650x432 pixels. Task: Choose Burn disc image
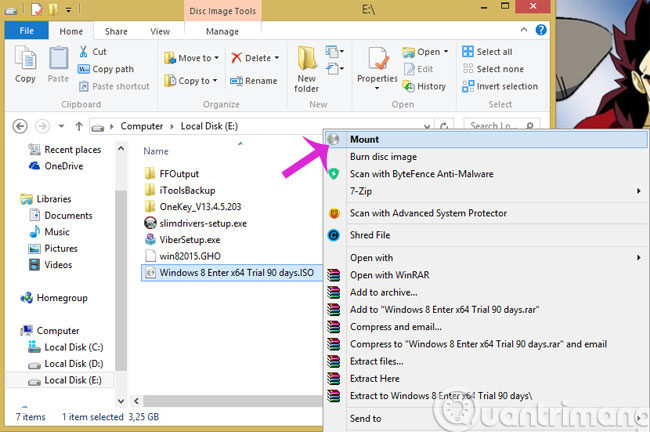coord(485,157)
